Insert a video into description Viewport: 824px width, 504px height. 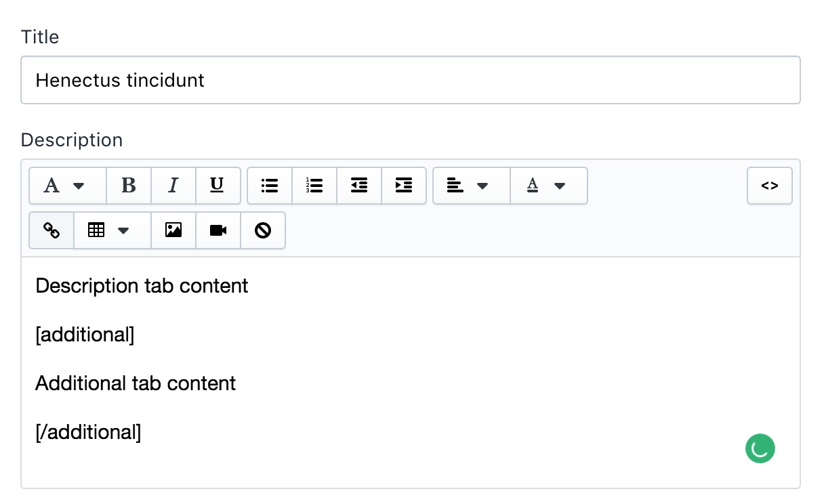click(218, 230)
